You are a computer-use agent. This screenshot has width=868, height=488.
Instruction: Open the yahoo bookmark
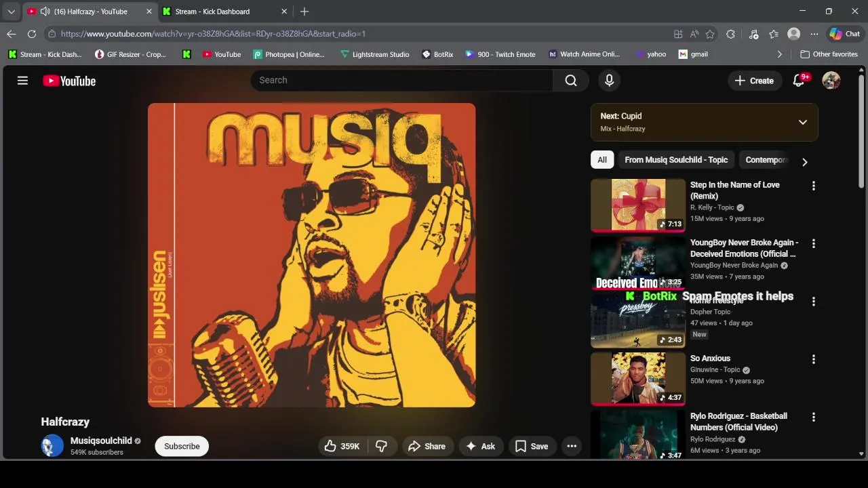coord(650,54)
